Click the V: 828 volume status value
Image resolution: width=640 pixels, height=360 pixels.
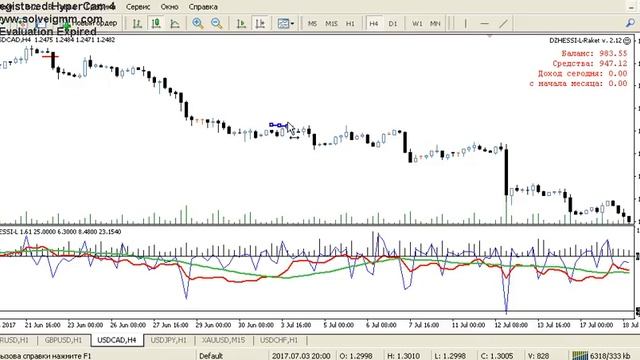coord(538,356)
